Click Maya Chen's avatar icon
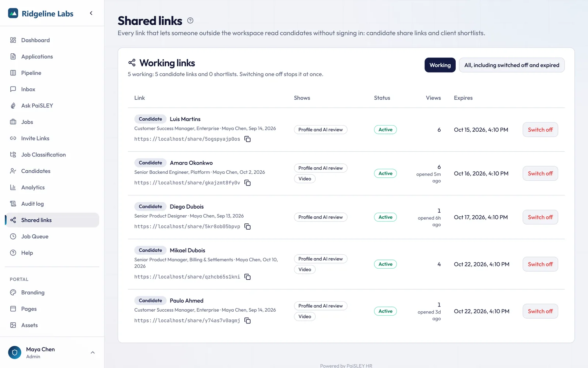This screenshot has width=588, height=368. (15, 353)
